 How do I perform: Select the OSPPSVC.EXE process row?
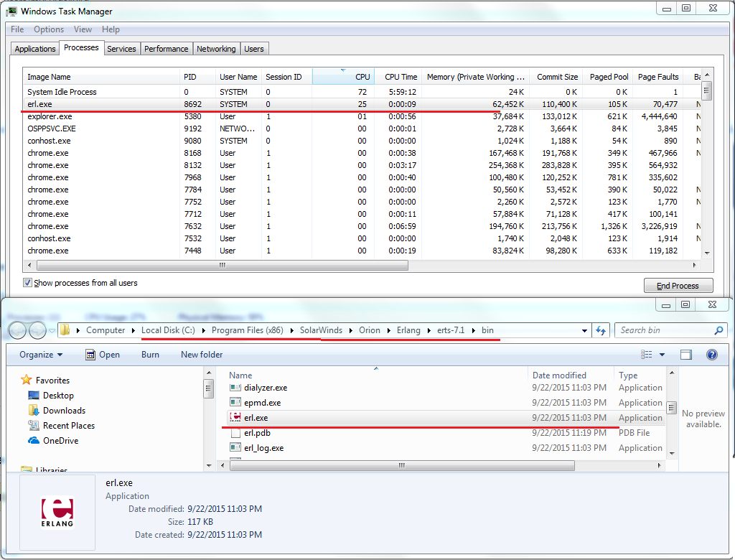[x=362, y=129]
